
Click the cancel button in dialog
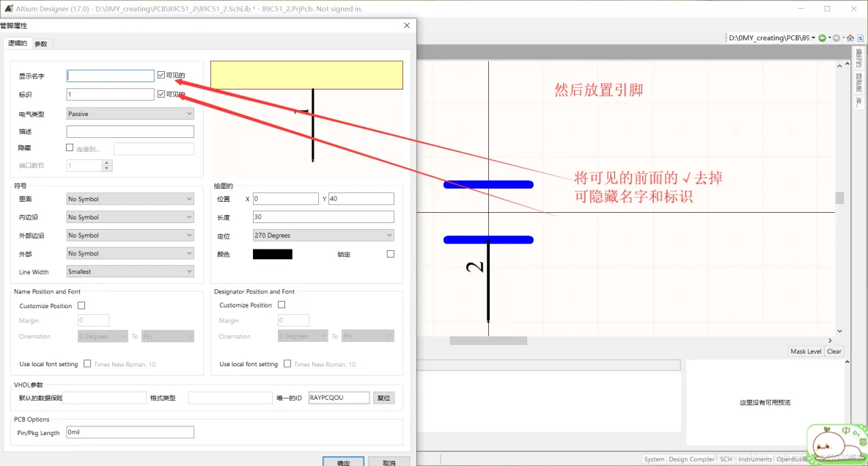[x=389, y=462]
